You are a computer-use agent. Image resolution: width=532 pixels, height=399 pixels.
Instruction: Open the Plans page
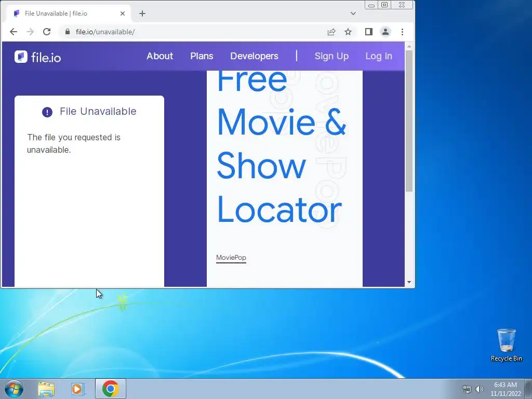click(x=202, y=56)
